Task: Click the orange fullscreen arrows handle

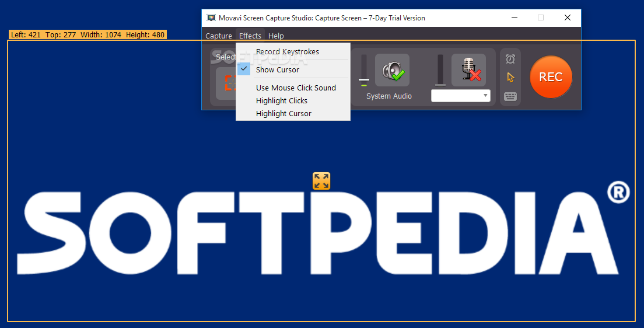Action: 321,181
